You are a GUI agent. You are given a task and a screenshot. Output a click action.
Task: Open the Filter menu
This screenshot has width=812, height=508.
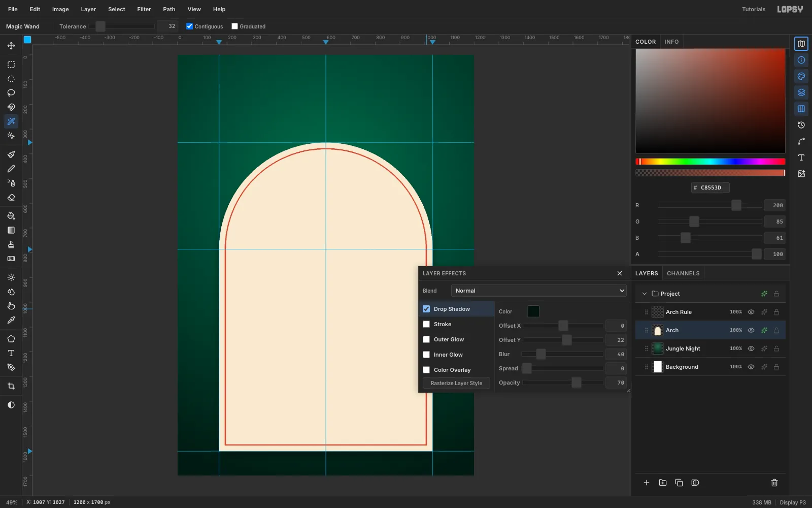tap(144, 9)
